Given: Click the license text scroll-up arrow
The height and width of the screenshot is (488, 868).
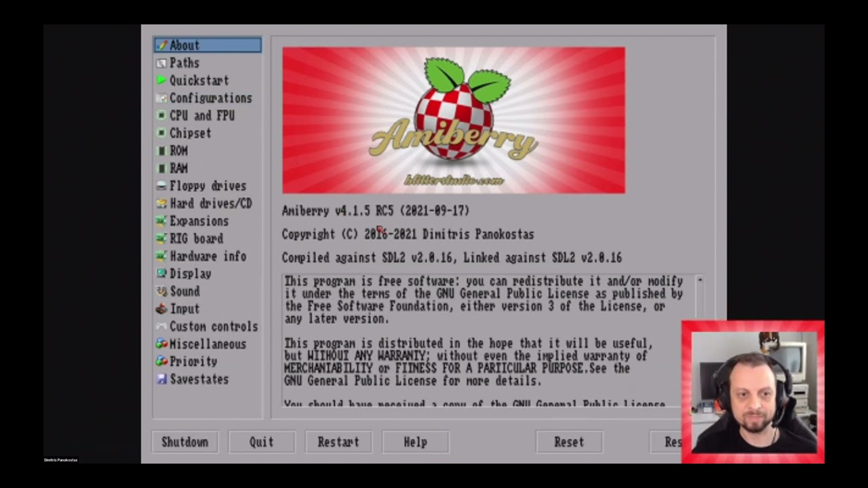Looking at the screenshot, I should (x=700, y=280).
